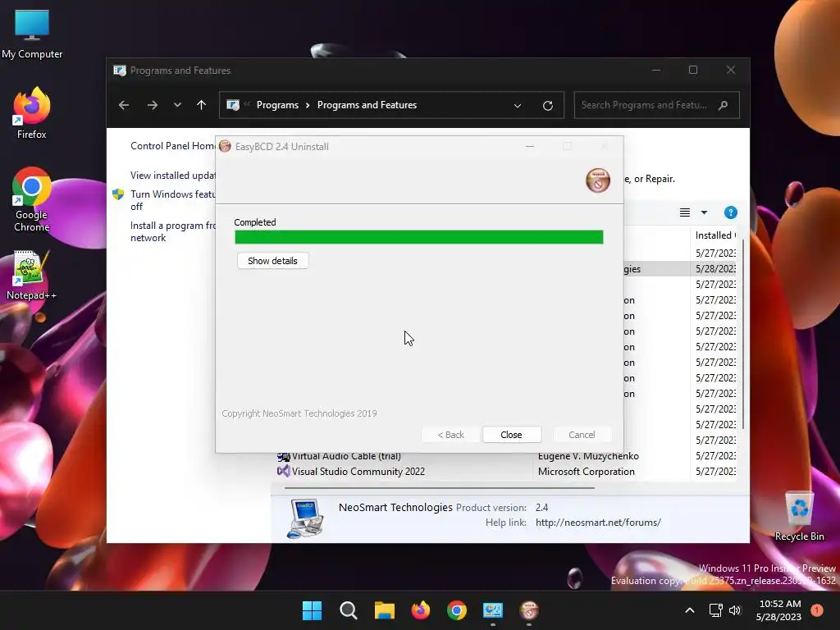This screenshot has width=840, height=630.
Task: Launch Firefox from the taskbar
Action: pos(421,610)
